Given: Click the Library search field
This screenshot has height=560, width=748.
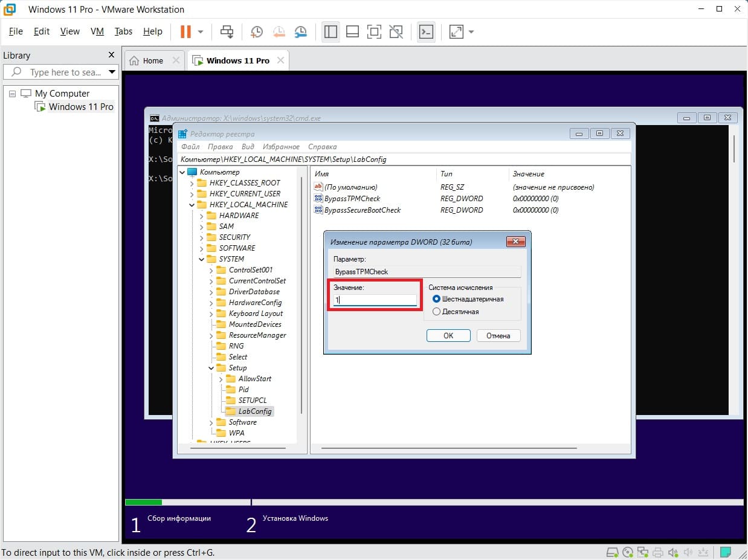Looking at the screenshot, I should [x=61, y=72].
